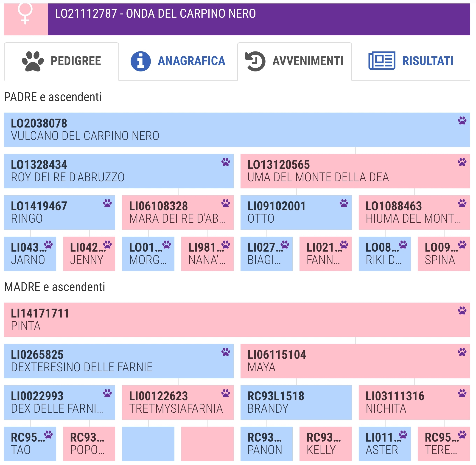Select the Brandy RC93L1518 card
The image size is (476, 465).
pyautogui.click(x=296, y=403)
